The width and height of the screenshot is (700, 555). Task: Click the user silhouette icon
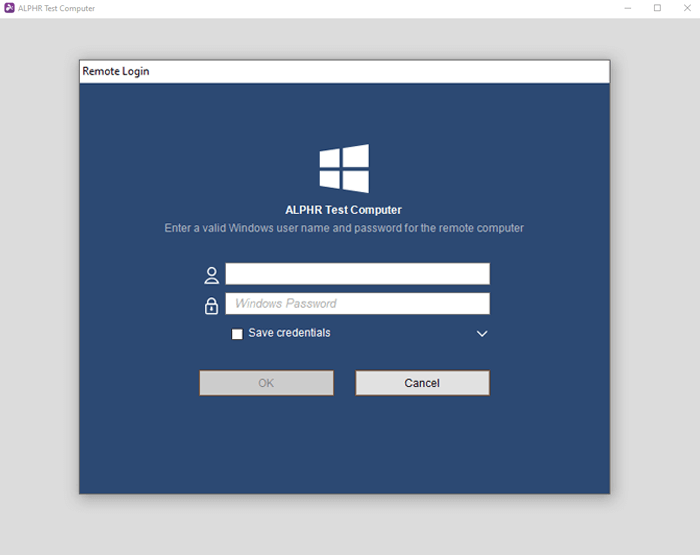click(211, 275)
